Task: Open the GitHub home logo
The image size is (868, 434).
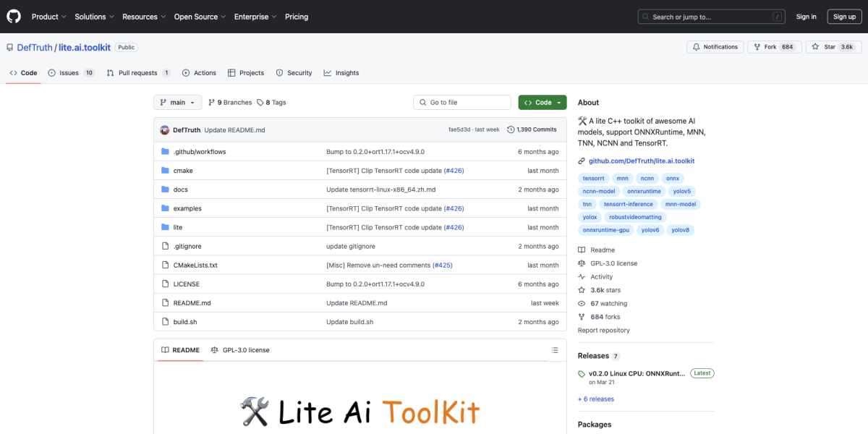Action: (x=13, y=16)
